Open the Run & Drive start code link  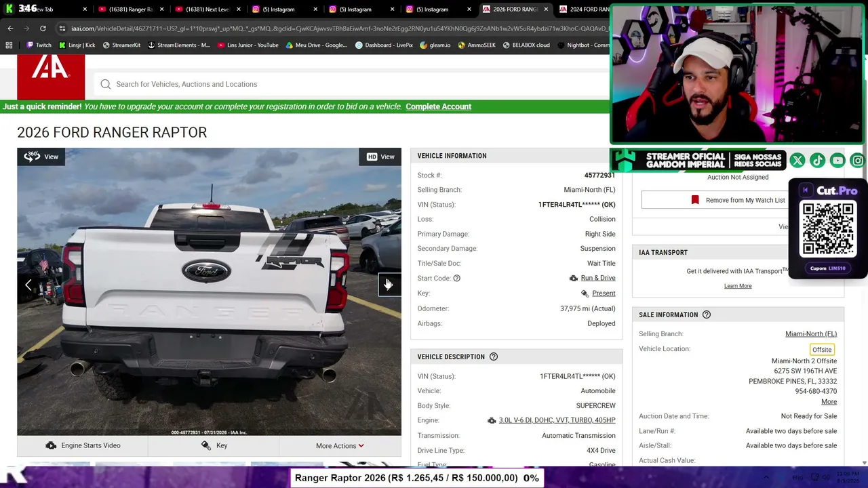[598, 278]
